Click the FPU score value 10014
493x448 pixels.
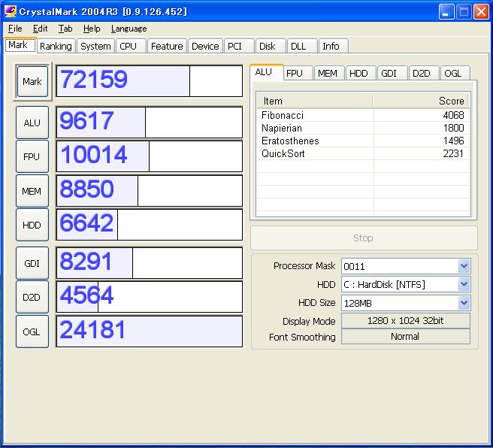[x=94, y=155]
